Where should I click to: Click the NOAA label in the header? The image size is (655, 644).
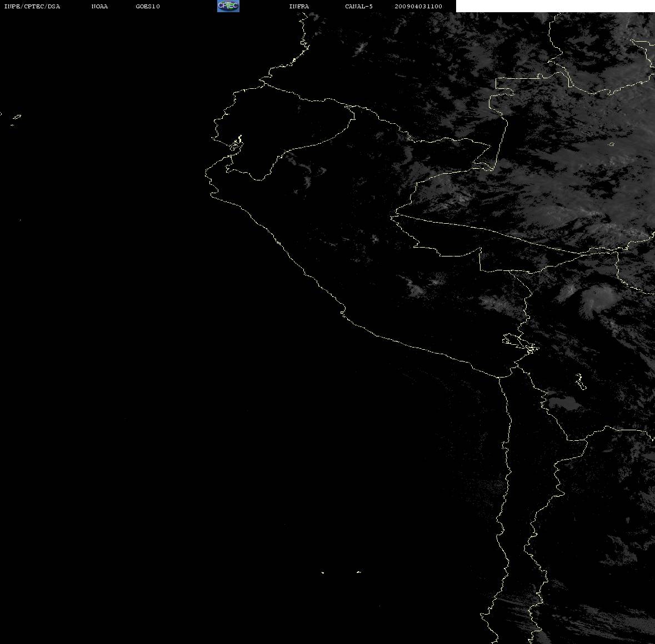[x=99, y=6]
